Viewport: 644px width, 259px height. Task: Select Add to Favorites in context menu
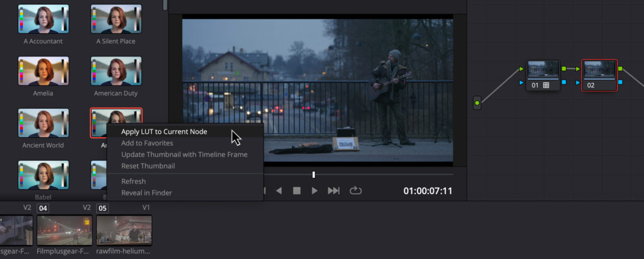point(147,143)
